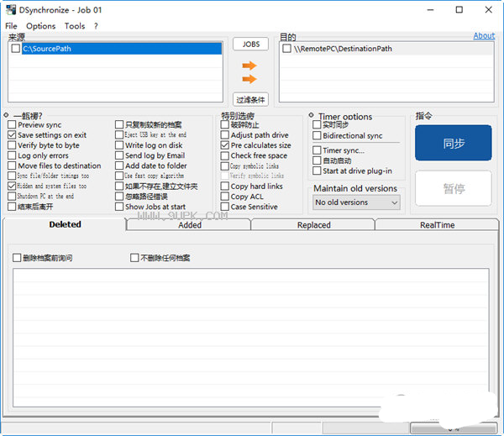Screen dimensions: 504x436
Task: Open the About link
Action: point(484,35)
